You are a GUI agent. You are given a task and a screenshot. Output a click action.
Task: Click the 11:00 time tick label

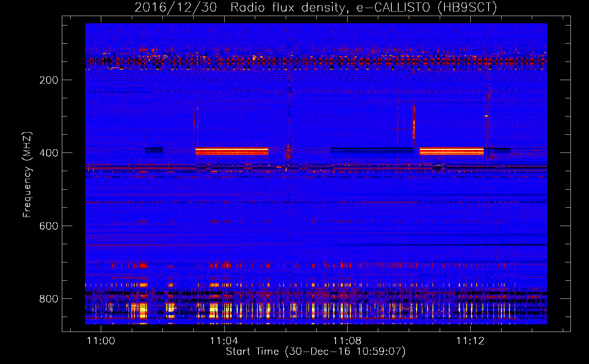click(101, 341)
